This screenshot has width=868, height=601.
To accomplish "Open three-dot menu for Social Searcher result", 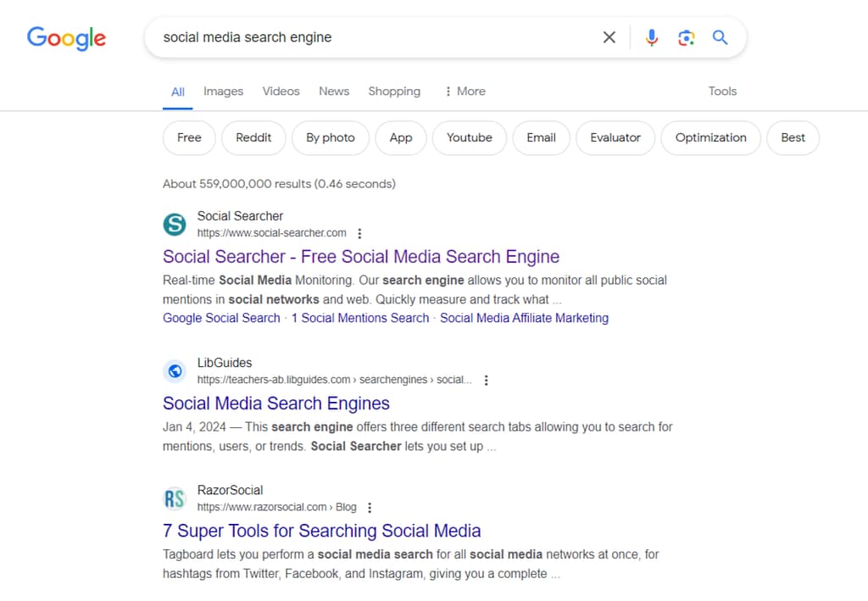I will tap(359, 234).
